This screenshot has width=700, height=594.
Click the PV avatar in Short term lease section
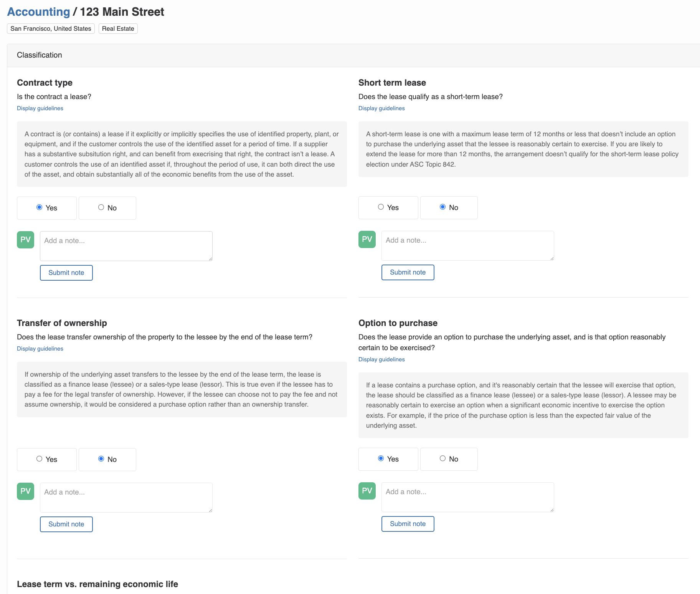(367, 239)
